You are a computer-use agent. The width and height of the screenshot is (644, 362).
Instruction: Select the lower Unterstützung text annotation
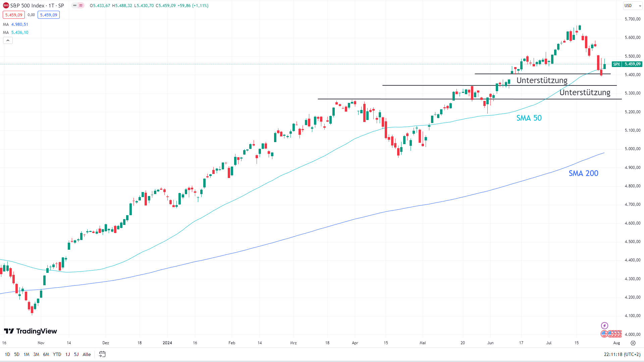[585, 93]
